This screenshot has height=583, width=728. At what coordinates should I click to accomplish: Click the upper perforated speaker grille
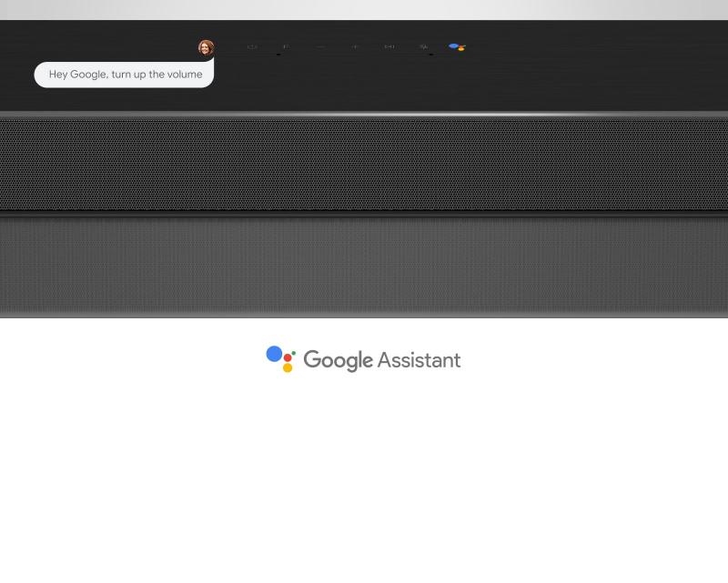[x=364, y=166]
